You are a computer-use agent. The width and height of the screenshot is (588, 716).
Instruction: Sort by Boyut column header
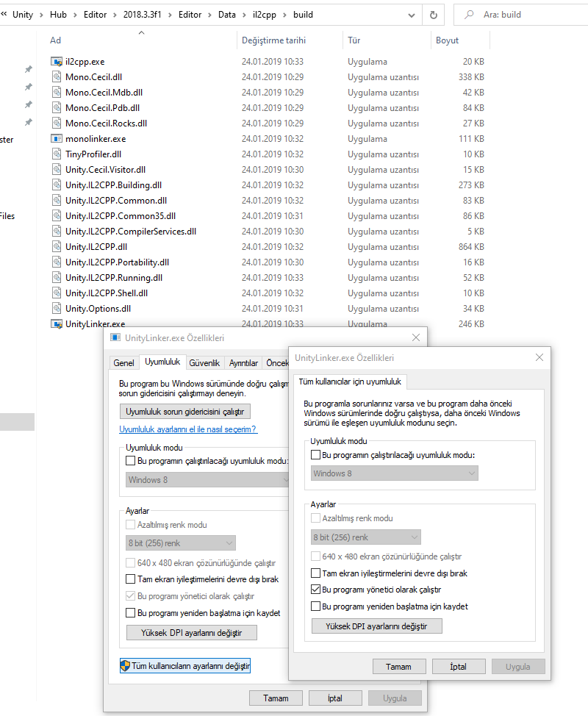tap(447, 40)
